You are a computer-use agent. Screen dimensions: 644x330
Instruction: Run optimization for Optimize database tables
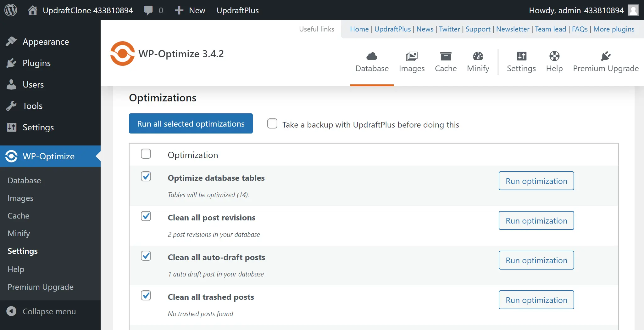point(536,181)
